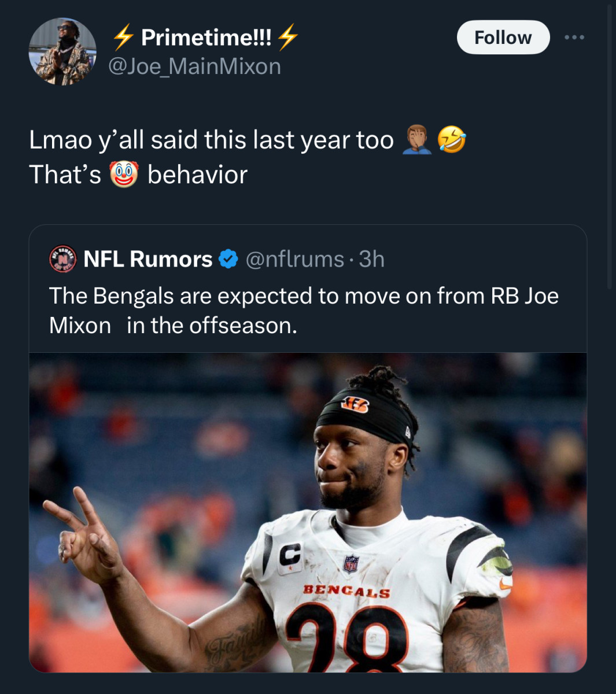Click the vertical scrollbar on right edge

610,145
